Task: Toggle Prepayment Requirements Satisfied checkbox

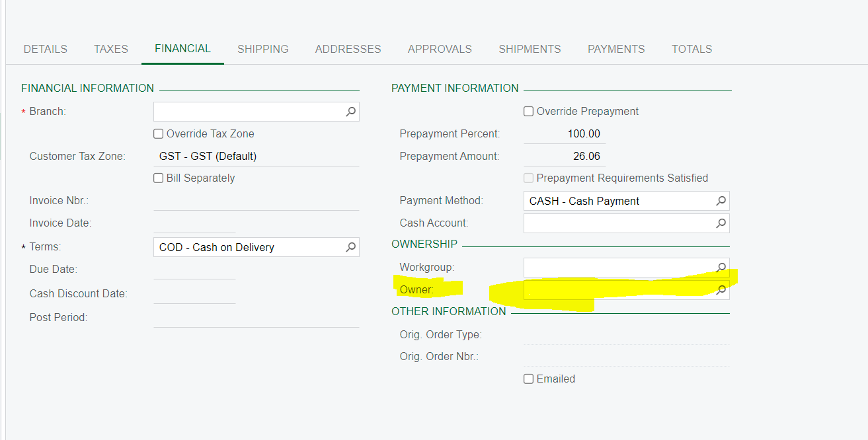Action: pyautogui.click(x=528, y=178)
